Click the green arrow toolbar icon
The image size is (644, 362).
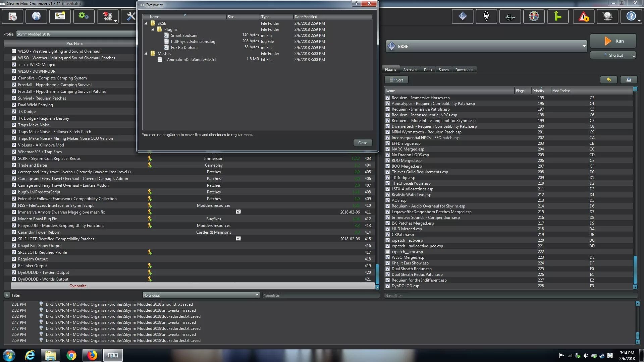(x=557, y=16)
